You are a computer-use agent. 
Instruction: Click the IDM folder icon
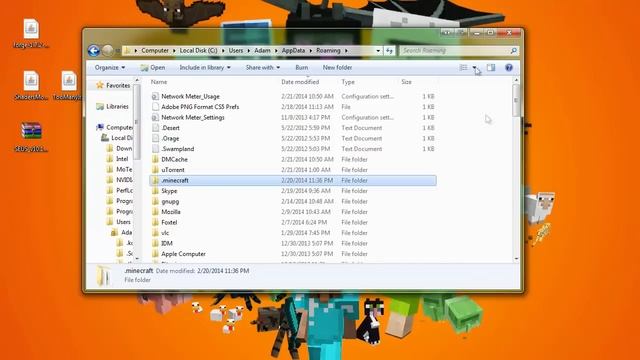[x=155, y=243]
